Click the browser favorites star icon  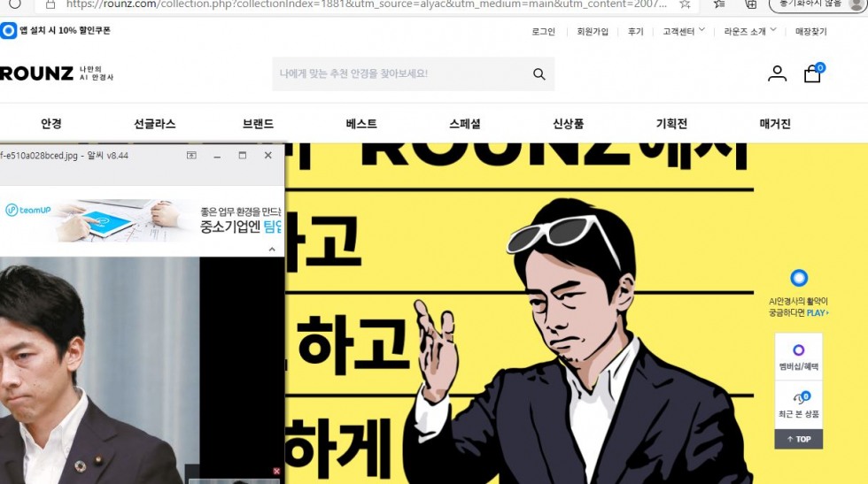click(x=685, y=4)
